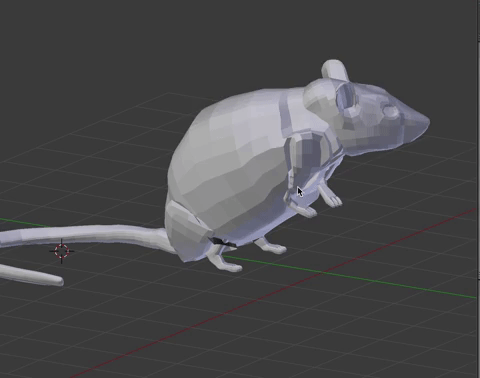480x378 pixels.
Task: Select the detached tail segment near the cursor
Action: [32, 275]
